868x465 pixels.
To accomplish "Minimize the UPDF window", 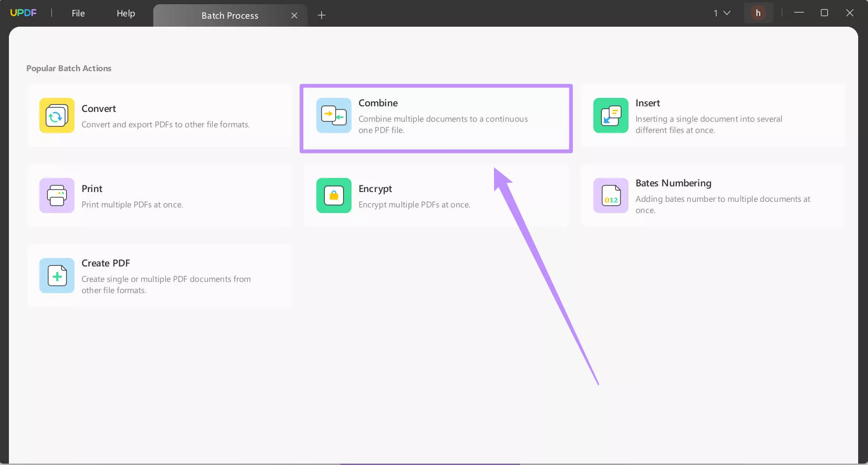I will (x=799, y=13).
